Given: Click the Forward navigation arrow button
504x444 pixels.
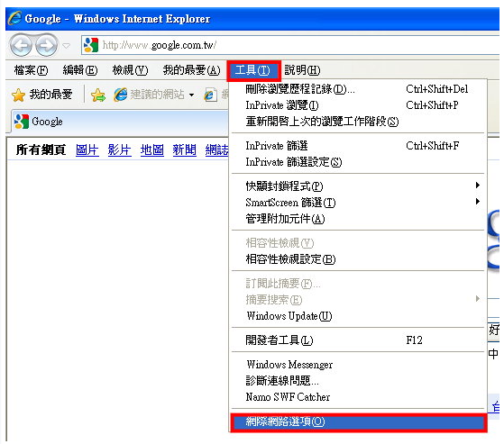Looking at the screenshot, I should pos(46,46).
